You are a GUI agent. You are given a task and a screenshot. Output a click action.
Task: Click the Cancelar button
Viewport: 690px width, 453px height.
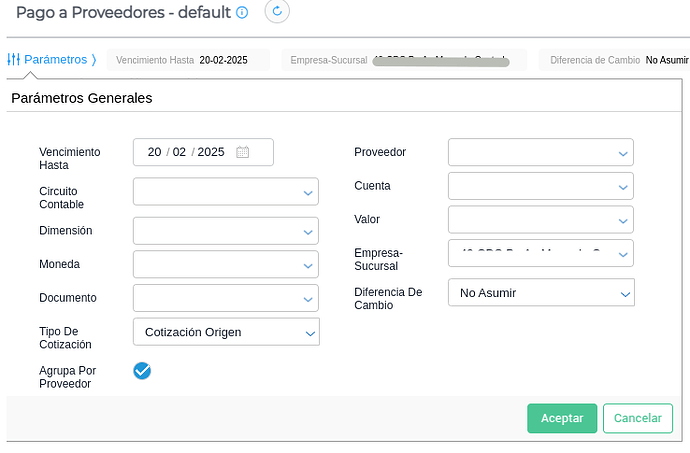click(637, 418)
